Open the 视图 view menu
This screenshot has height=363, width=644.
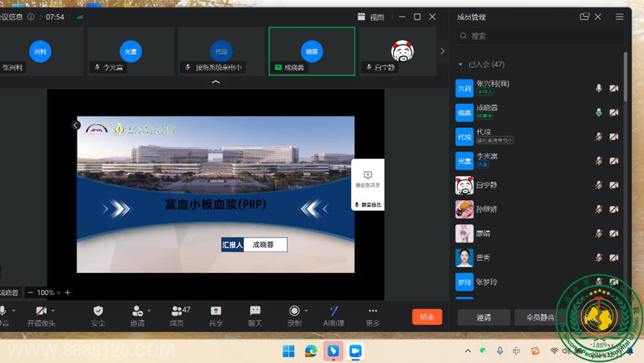pyautogui.click(x=371, y=17)
